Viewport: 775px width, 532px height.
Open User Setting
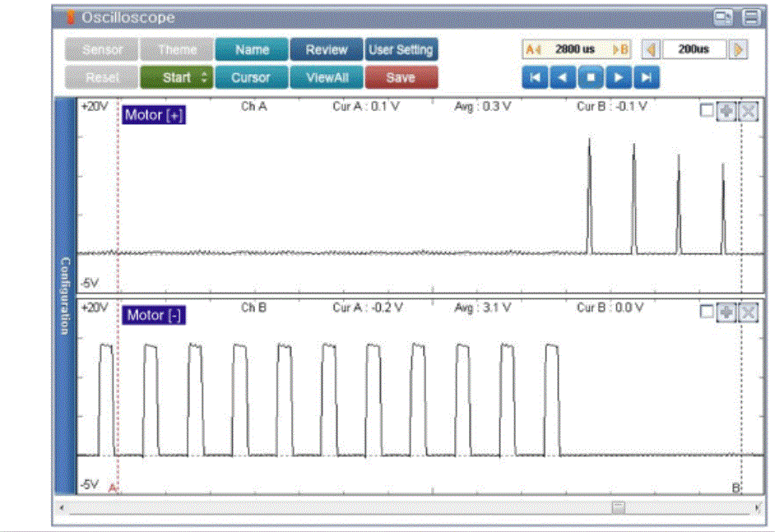pyautogui.click(x=401, y=49)
